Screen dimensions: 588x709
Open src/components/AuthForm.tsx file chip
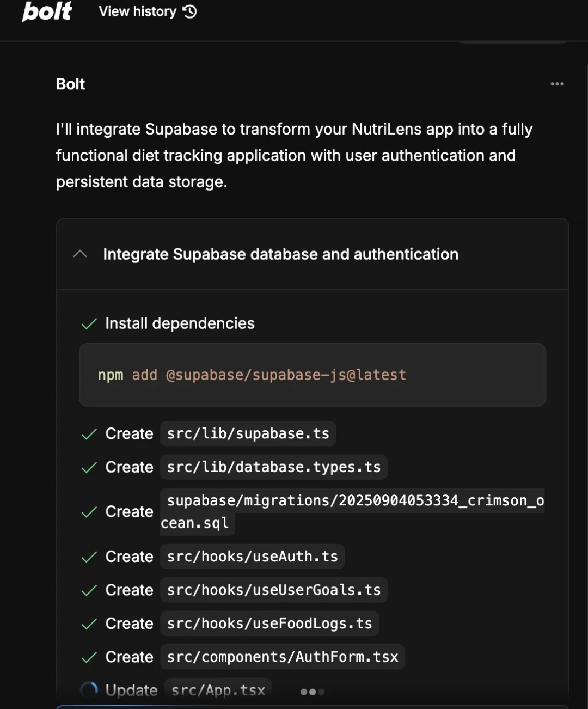tap(283, 657)
